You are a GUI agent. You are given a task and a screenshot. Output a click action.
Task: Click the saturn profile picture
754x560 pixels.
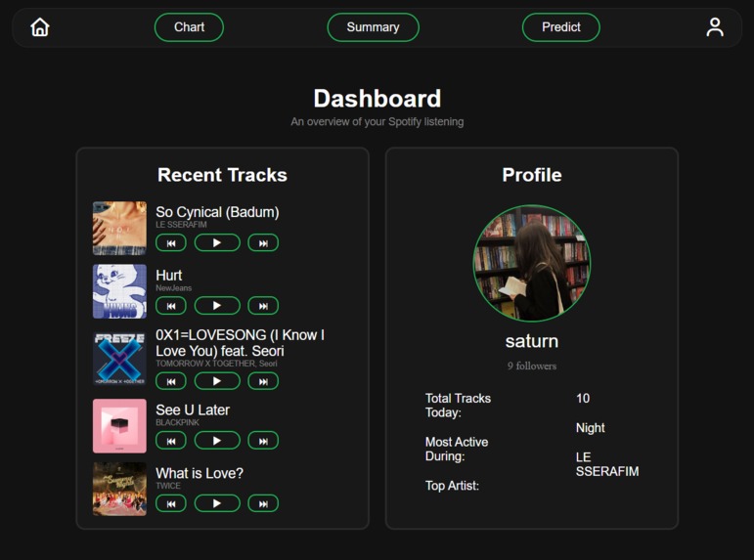click(532, 264)
